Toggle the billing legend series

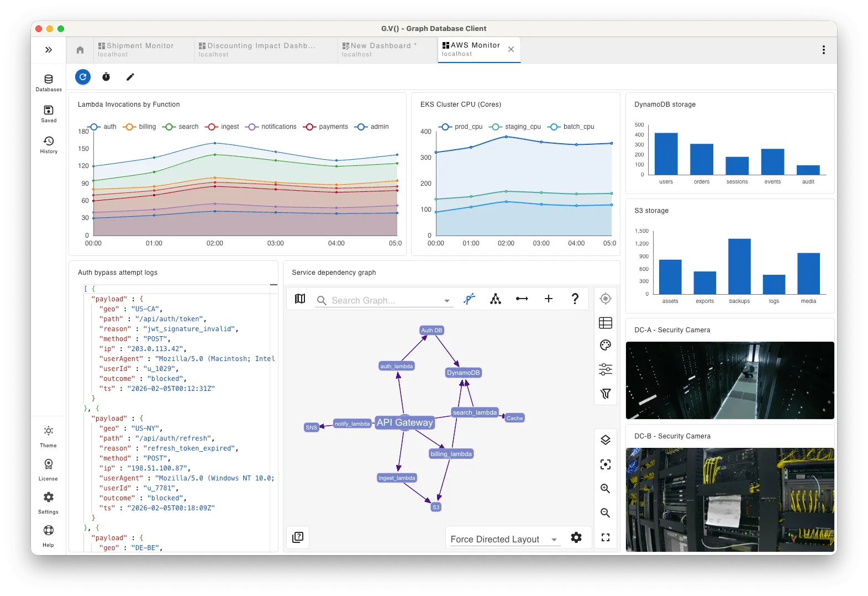140,127
